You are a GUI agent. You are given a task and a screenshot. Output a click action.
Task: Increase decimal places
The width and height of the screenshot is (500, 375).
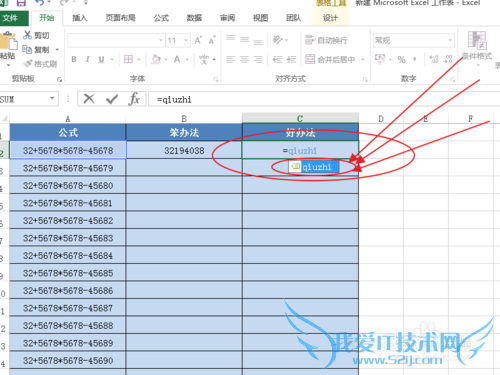tap(434, 59)
